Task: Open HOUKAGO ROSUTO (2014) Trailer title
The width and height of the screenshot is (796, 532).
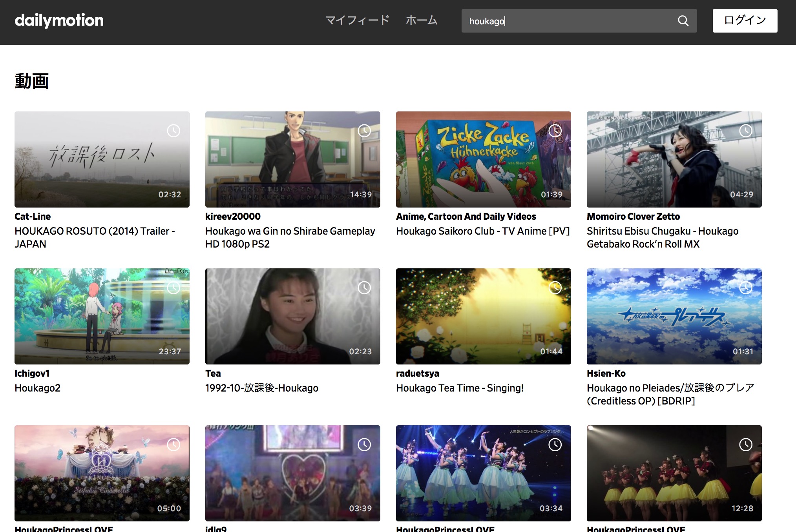Action: click(95, 237)
